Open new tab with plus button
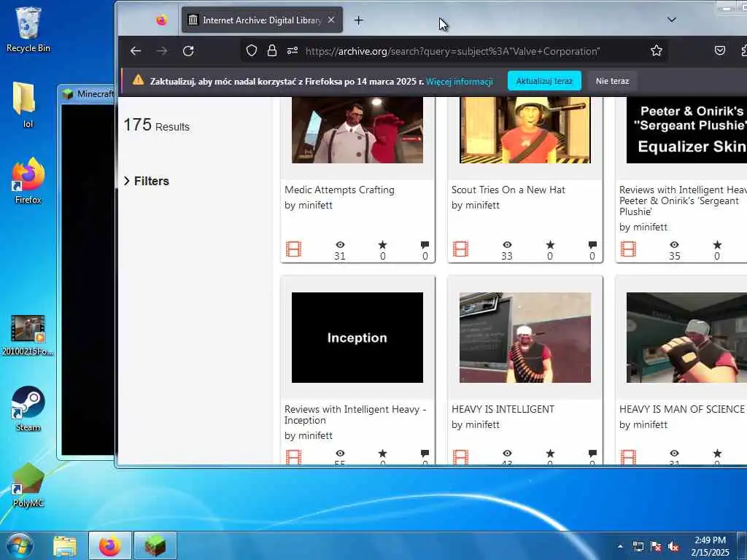 point(359,20)
